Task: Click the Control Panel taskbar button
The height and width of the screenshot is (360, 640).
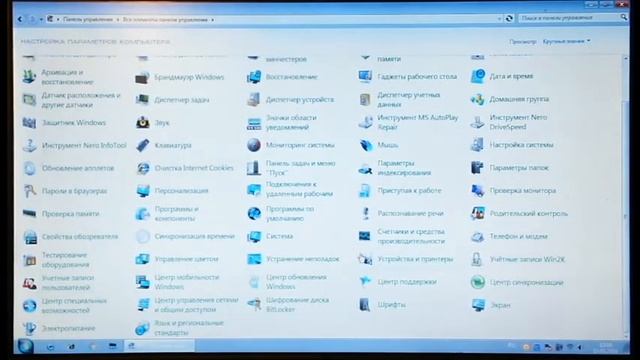Action: [x=159, y=346]
